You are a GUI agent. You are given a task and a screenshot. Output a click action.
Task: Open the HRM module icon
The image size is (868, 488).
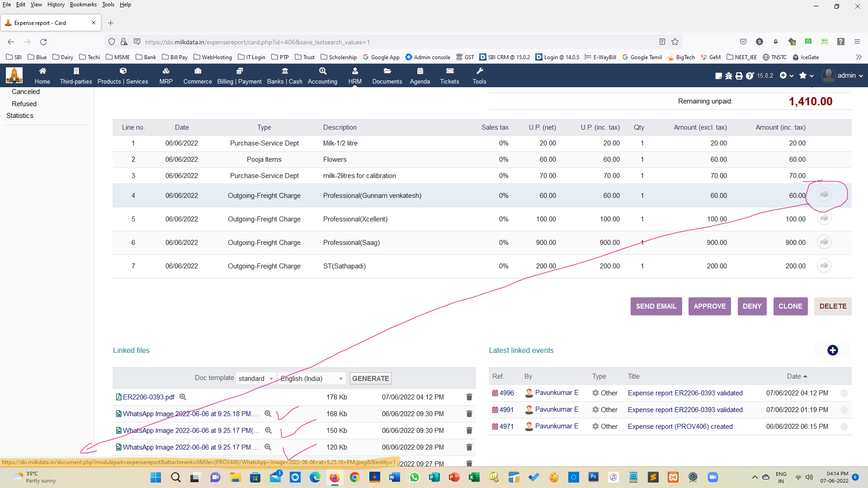pyautogui.click(x=355, y=71)
